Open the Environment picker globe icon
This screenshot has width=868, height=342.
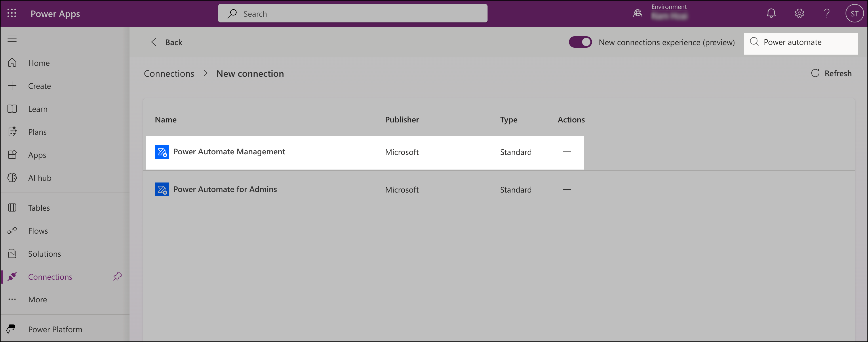pyautogui.click(x=637, y=14)
